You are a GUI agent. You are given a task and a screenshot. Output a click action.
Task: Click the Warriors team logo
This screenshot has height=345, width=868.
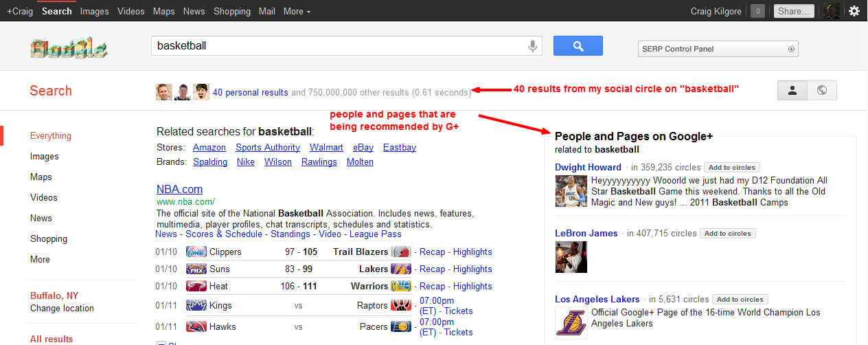click(x=401, y=286)
